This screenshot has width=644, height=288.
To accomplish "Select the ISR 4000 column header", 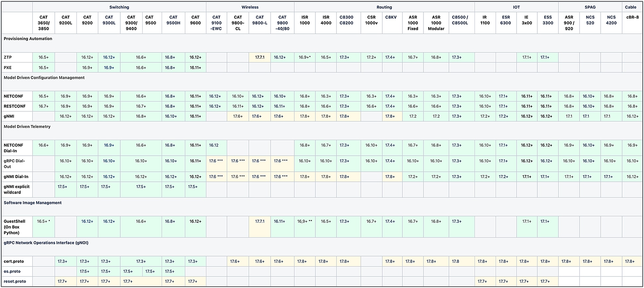I will [x=326, y=23].
